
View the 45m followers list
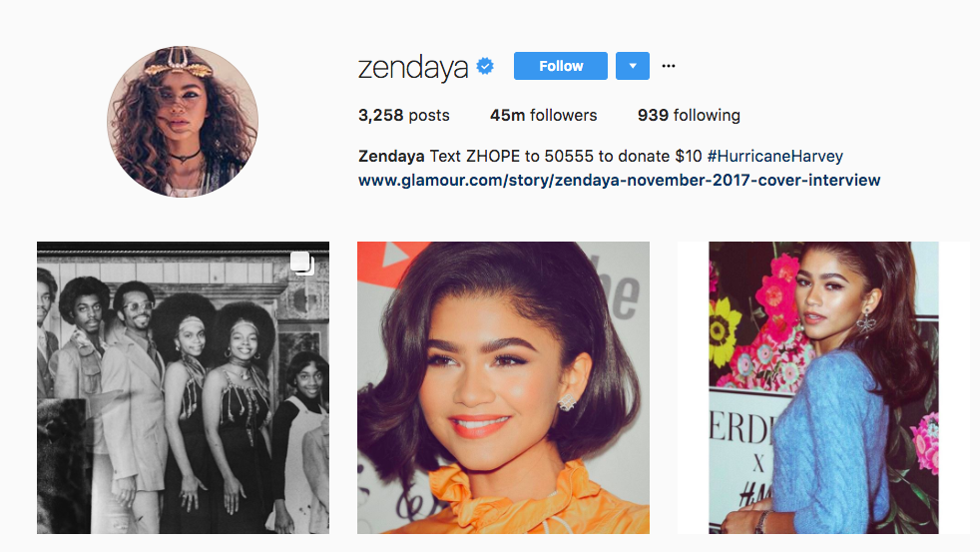coord(543,115)
